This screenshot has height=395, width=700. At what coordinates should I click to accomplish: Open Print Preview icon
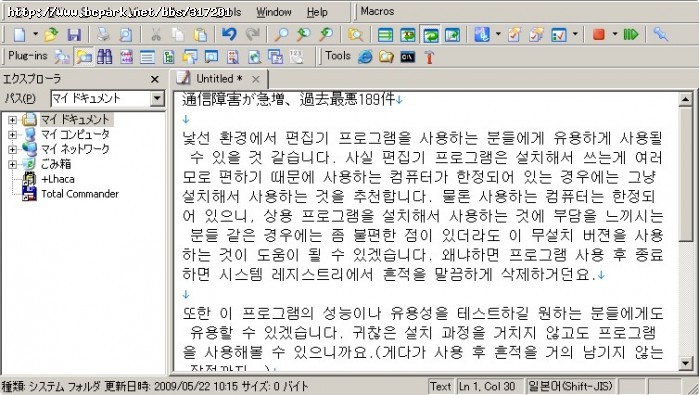tap(126, 35)
